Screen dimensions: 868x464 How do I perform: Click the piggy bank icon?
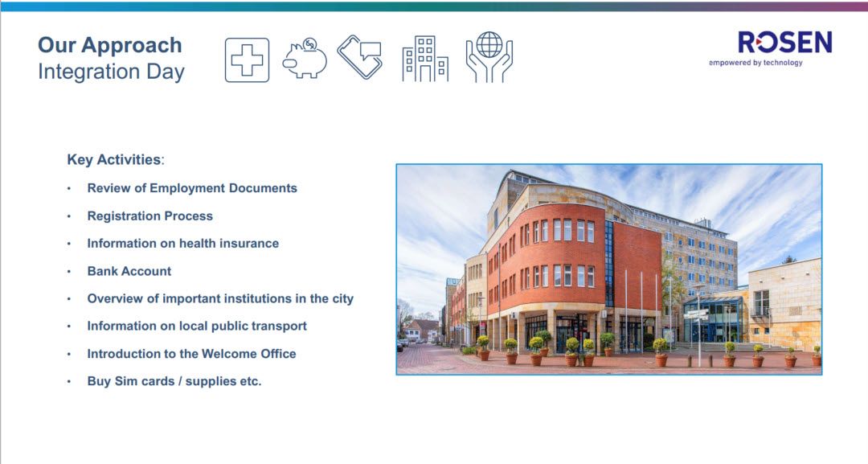pyautogui.click(x=305, y=58)
